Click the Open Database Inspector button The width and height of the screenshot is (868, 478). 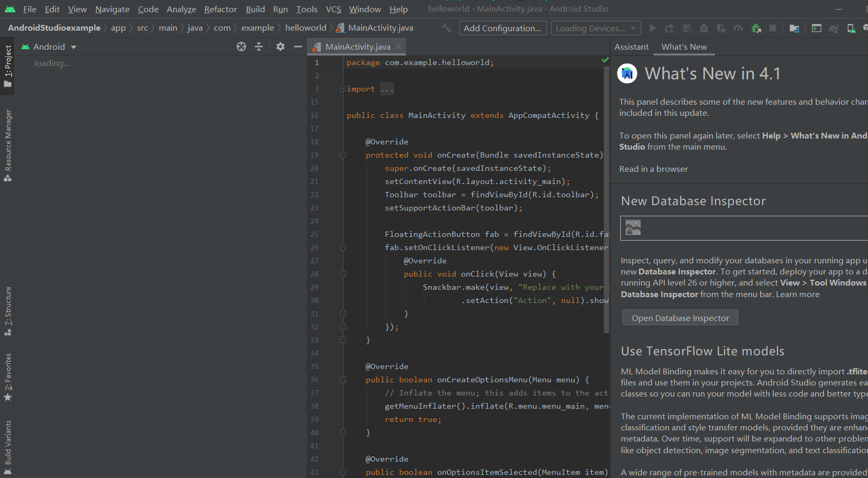(680, 318)
